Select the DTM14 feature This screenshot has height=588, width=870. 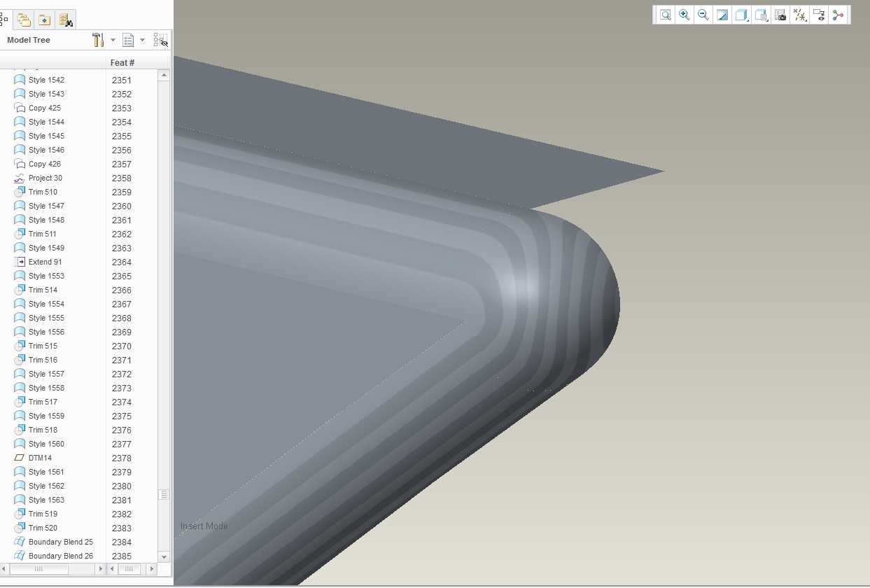click(x=40, y=458)
